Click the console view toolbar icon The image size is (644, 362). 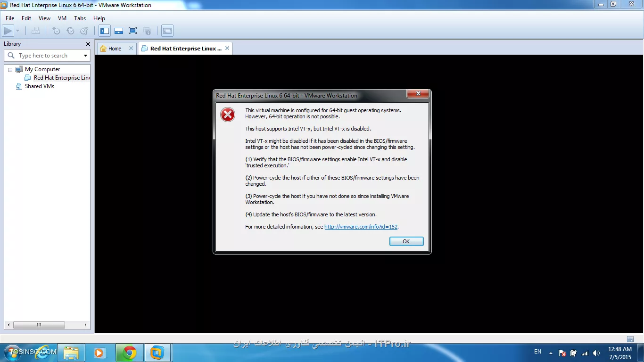pos(167,31)
